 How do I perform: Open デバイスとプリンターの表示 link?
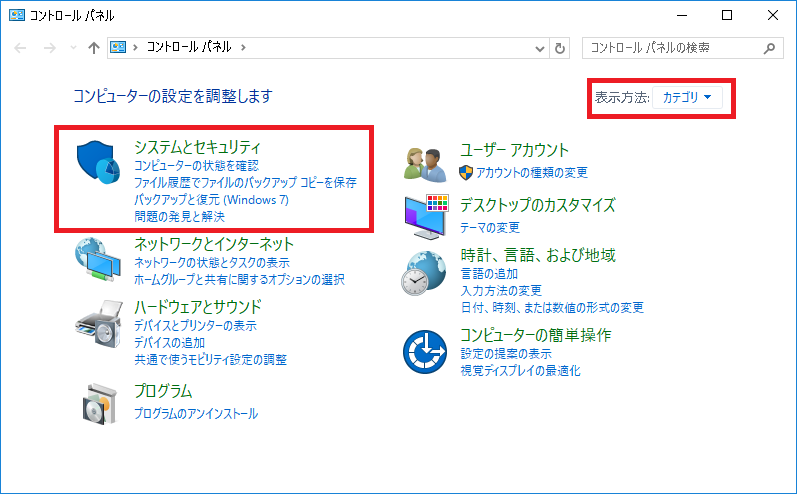tap(195, 326)
